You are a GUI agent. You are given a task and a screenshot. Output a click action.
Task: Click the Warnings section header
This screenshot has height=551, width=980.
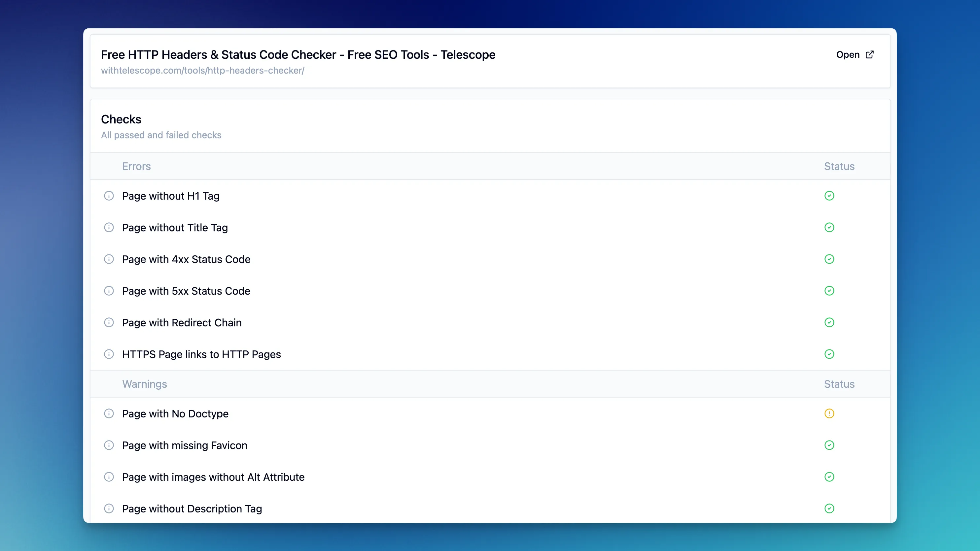coord(144,384)
